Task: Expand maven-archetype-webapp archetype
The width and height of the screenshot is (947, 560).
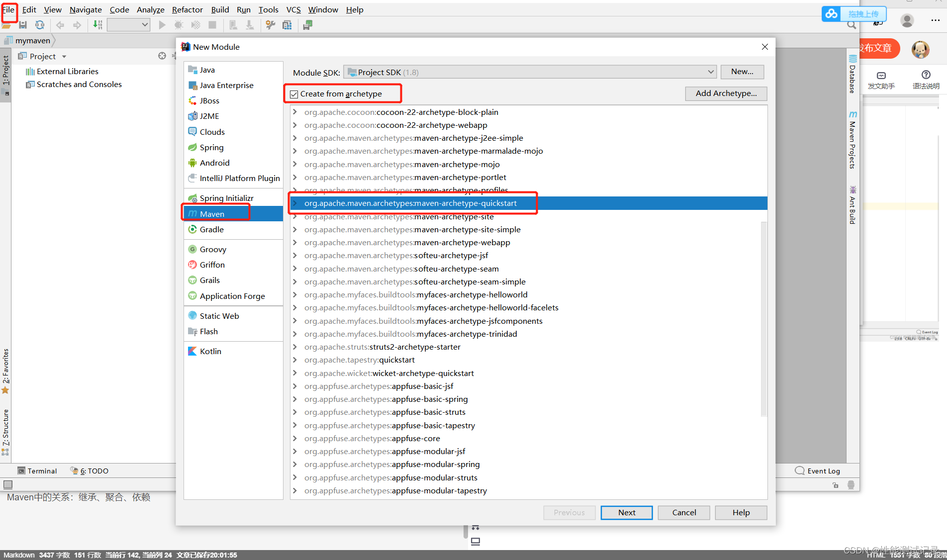Action: [x=294, y=242]
